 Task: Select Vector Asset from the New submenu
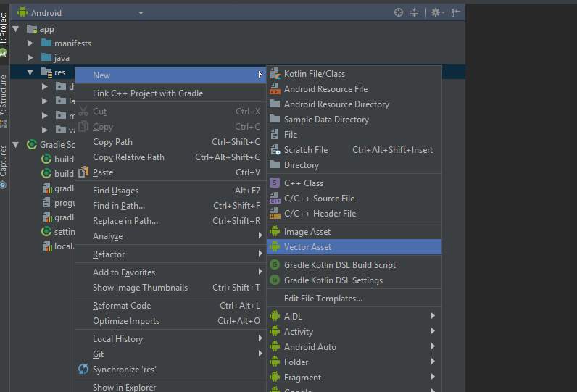click(307, 247)
